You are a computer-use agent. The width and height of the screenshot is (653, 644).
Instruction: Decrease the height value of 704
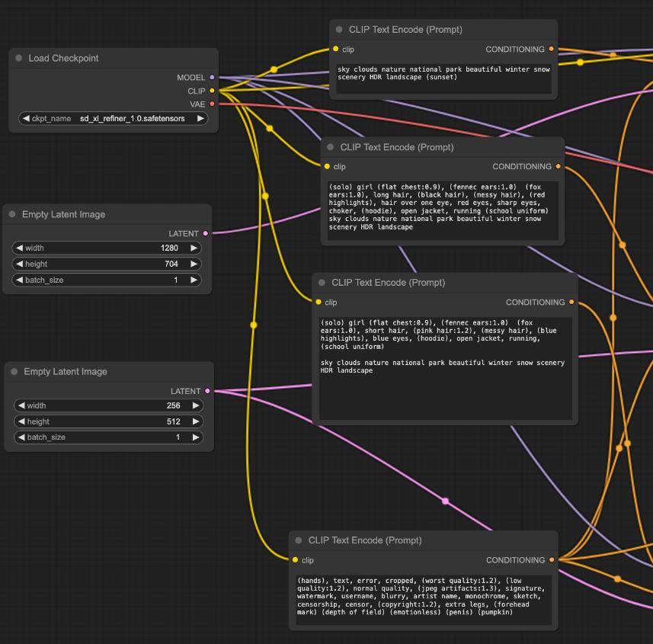[19, 264]
